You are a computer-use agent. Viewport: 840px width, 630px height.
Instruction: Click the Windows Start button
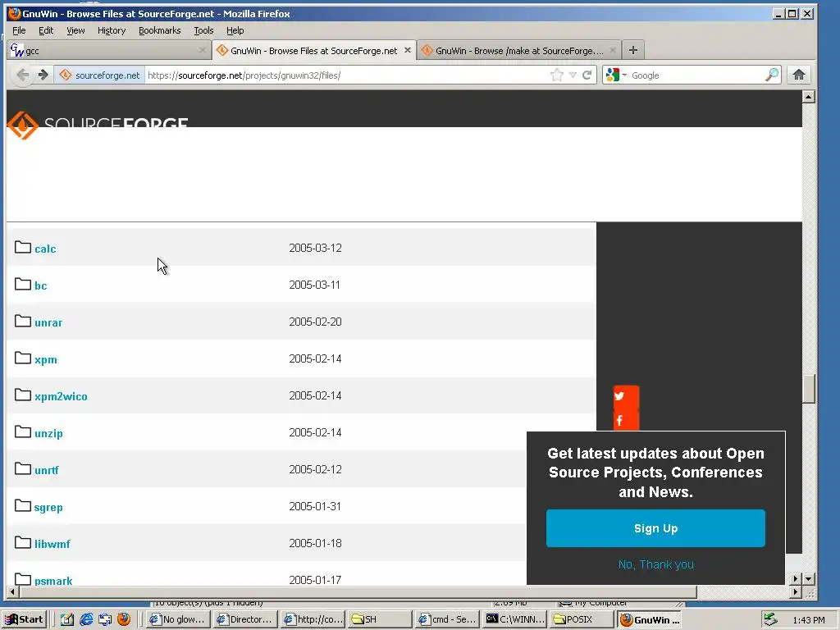coord(25,619)
